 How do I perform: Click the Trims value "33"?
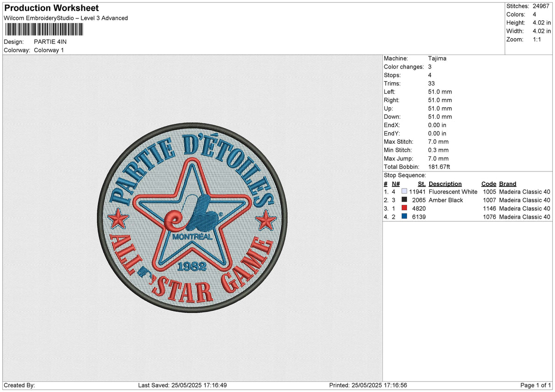click(432, 84)
